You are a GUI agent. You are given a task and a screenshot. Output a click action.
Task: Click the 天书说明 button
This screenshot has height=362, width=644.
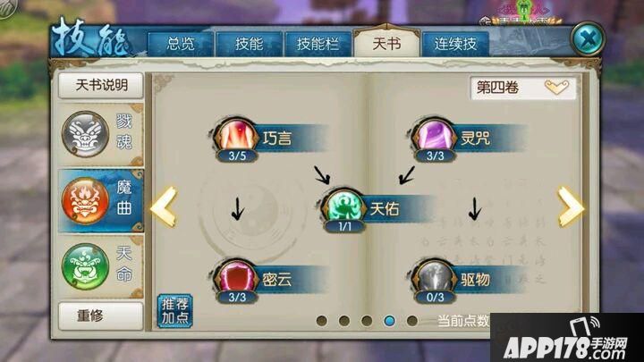click(x=101, y=86)
